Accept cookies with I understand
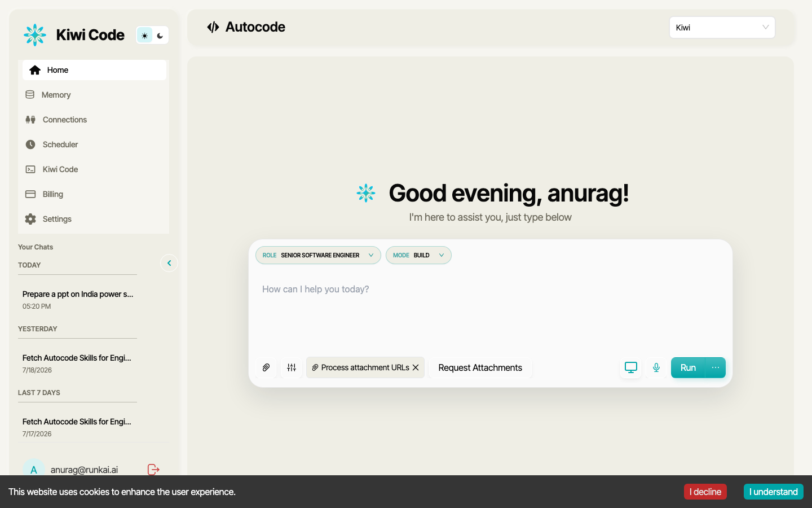Screen dimensions: 812x508 pos(774,492)
